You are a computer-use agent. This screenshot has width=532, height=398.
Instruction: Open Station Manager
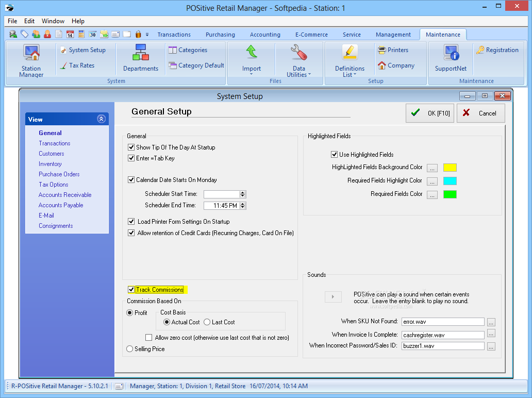(31, 61)
